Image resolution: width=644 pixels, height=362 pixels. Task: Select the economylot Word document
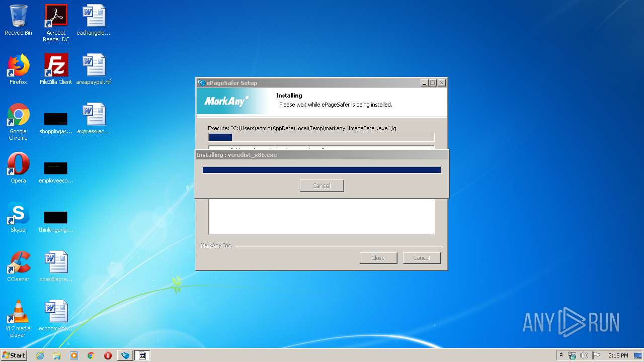[x=56, y=316]
